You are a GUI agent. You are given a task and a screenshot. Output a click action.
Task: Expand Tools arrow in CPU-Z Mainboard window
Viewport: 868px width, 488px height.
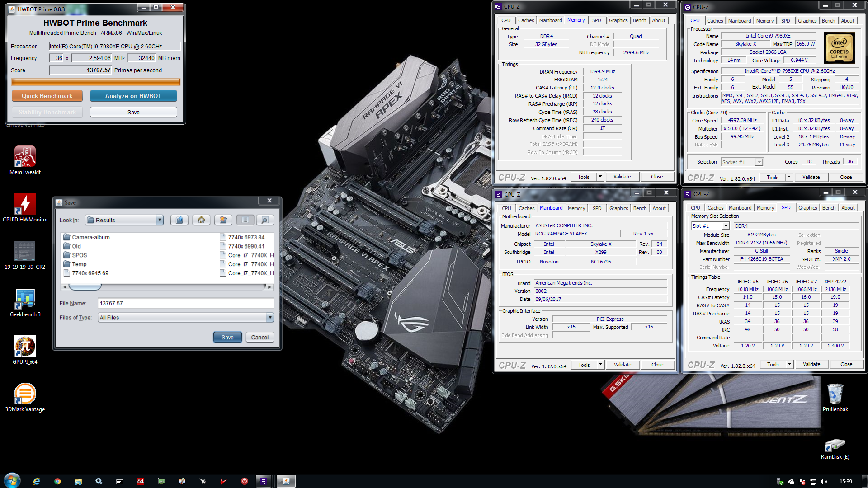[600, 365]
